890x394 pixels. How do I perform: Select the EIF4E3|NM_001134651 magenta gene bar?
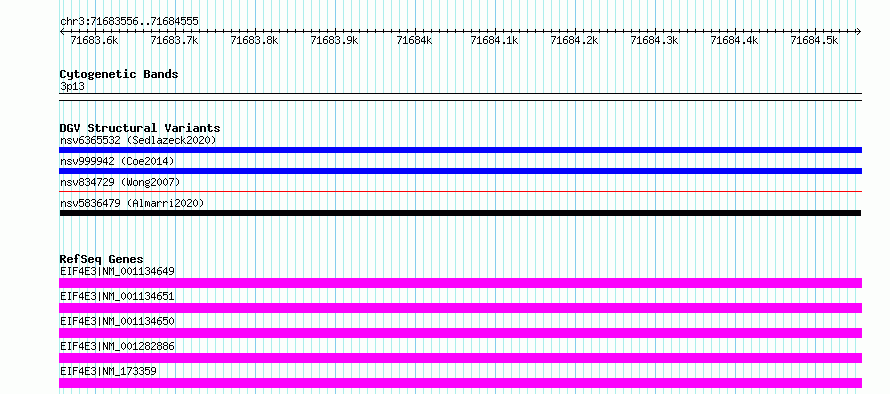click(460, 308)
